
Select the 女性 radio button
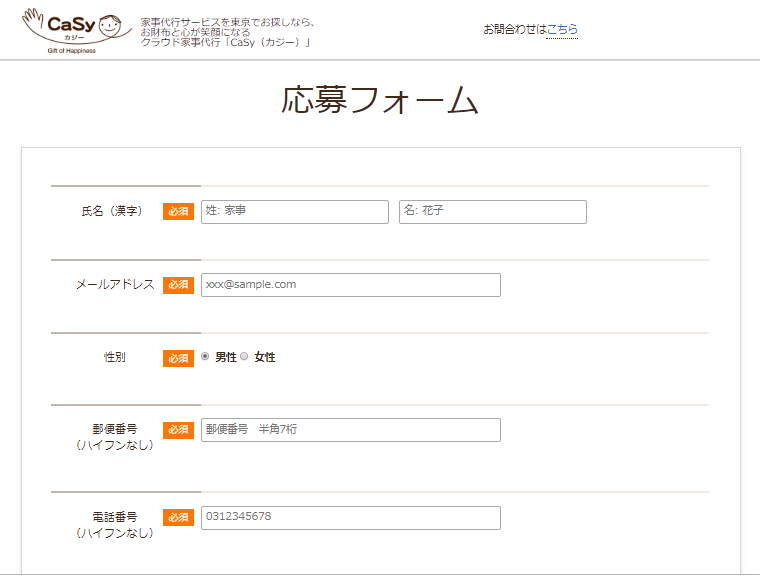click(244, 356)
